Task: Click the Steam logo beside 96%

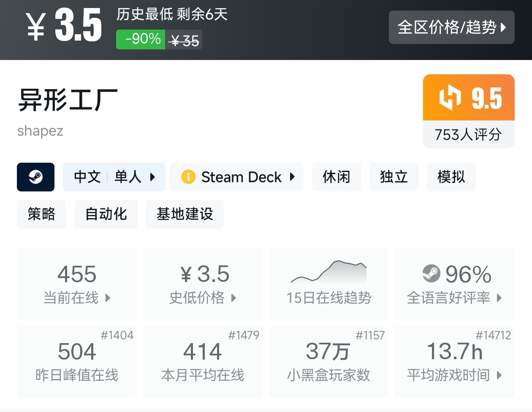Action: (431, 274)
